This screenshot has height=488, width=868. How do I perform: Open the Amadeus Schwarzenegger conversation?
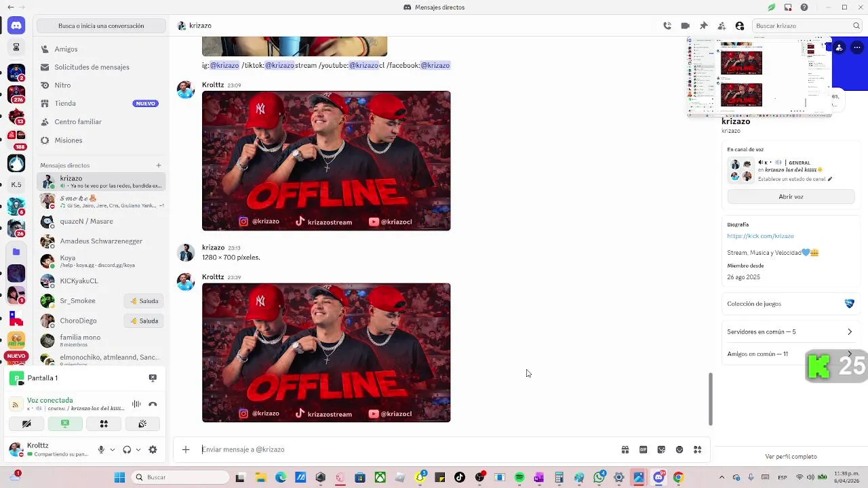tap(101, 241)
